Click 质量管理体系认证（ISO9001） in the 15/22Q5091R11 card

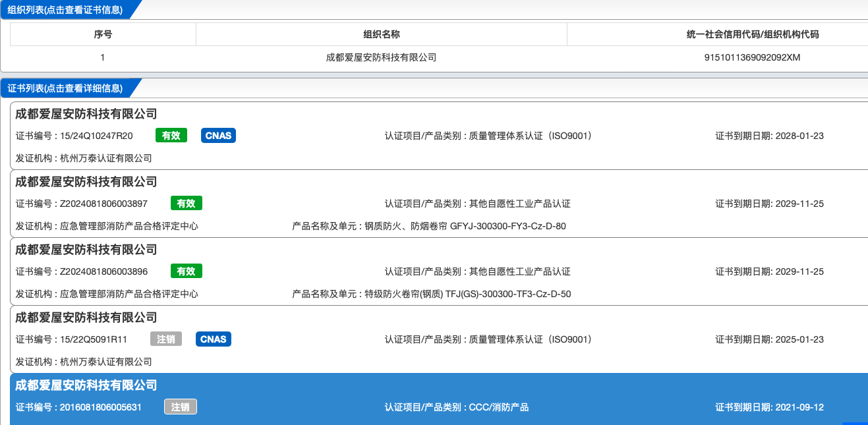pos(530,339)
